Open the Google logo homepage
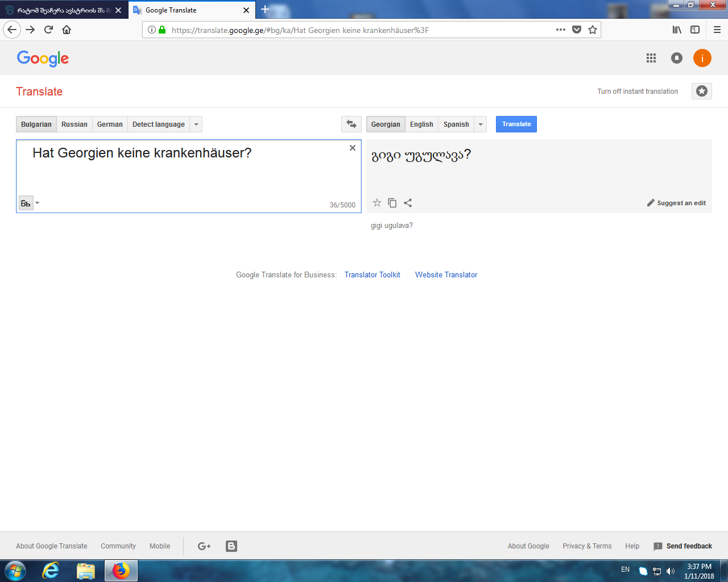 pyautogui.click(x=43, y=58)
